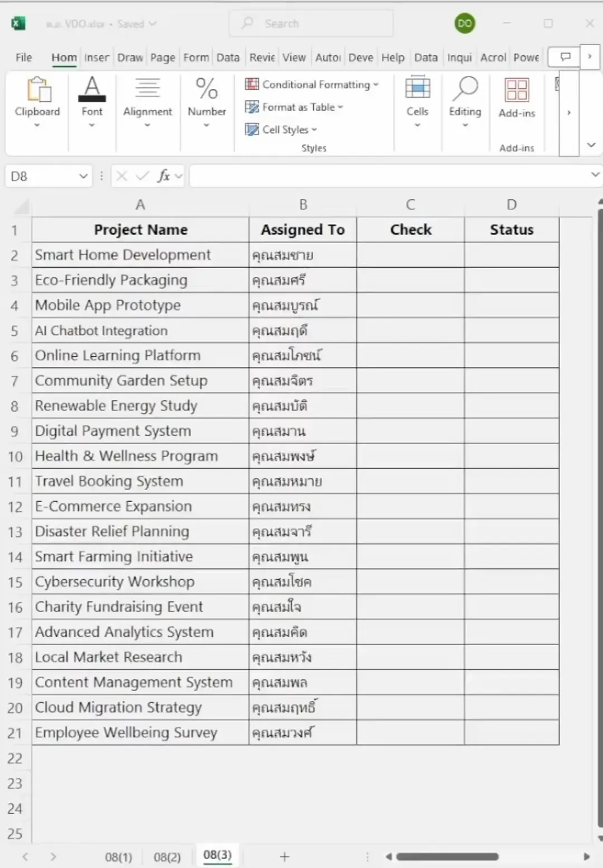Open Format as Table menu
Viewport: 603px width, 868px height.
[294, 107]
